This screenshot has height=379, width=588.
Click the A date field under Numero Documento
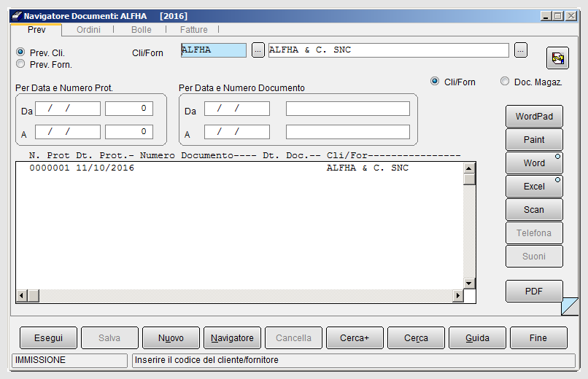point(237,132)
